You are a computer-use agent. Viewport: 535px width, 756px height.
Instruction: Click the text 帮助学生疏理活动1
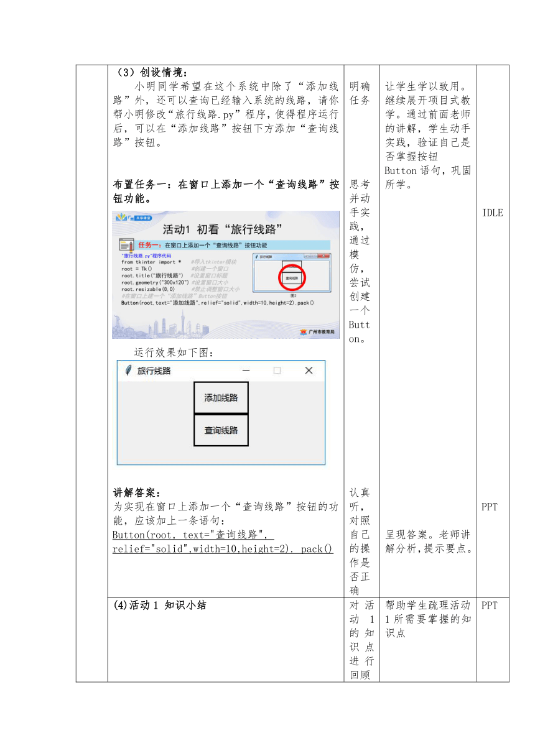point(428,612)
